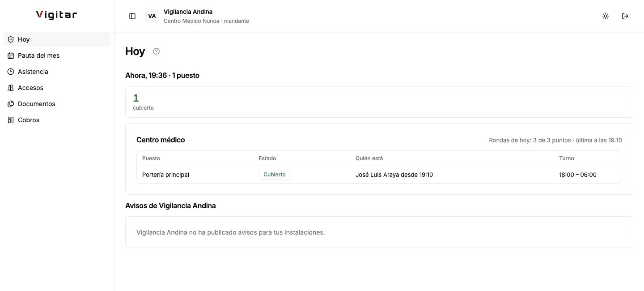The width and height of the screenshot is (644, 291).
Task: Click the 'Rondas de hoy: 3 de 3 puntos' text
Action: coord(530,141)
